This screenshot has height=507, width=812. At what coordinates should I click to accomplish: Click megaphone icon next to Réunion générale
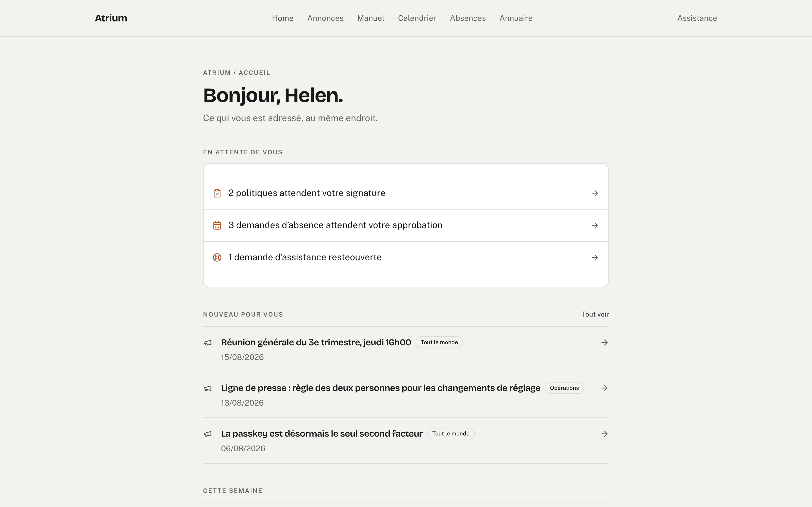click(208, 343)
